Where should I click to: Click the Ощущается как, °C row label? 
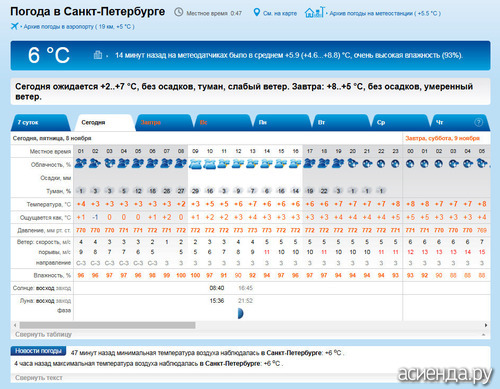(45, 218)
